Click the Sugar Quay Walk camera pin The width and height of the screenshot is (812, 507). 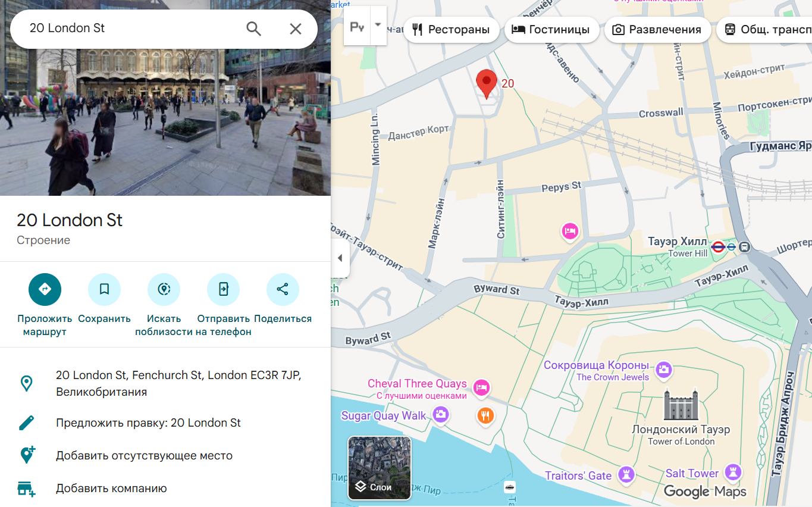[x=440, y=414]
